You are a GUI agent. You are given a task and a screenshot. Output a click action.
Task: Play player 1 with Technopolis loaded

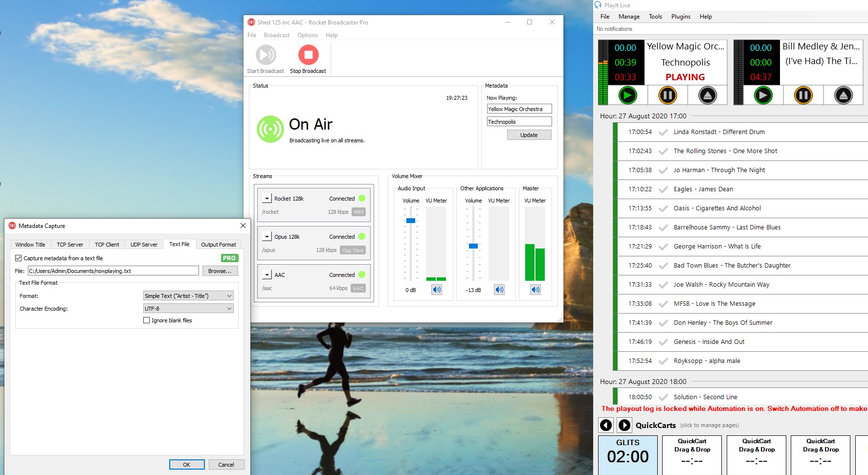click(627, 95)
